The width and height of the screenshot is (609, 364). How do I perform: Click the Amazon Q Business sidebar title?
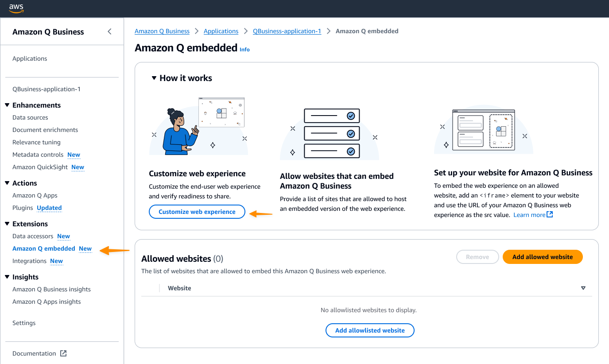(48, 32)
